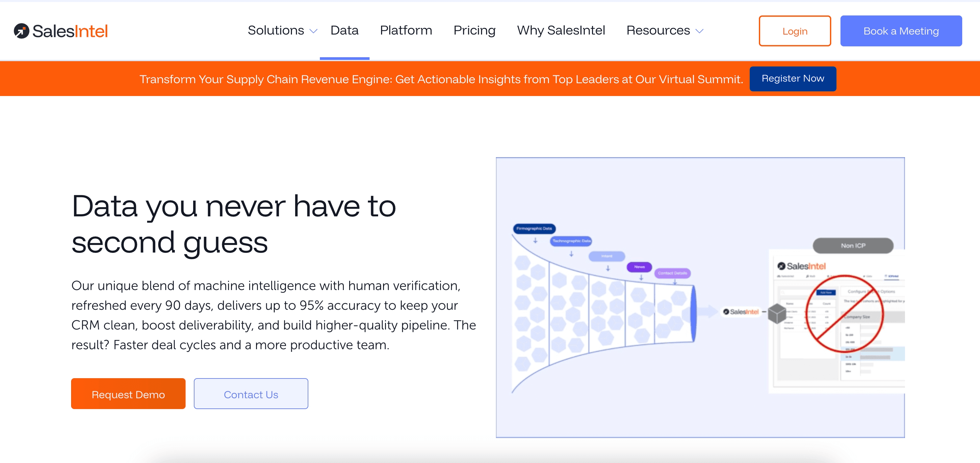Click the Contact Us button
Screen dimensions: 980x463
251,393
